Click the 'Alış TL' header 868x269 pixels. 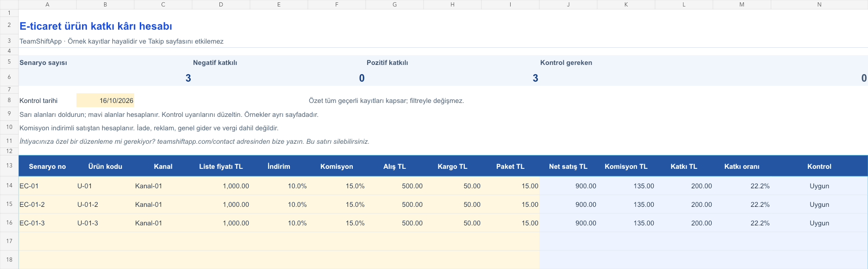coord(394,167)
